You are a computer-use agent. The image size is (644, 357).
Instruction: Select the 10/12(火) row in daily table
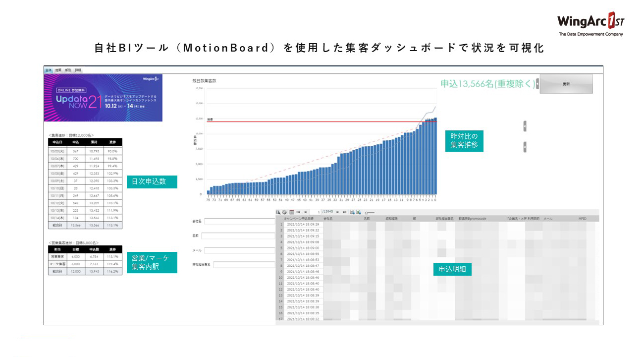85,203
